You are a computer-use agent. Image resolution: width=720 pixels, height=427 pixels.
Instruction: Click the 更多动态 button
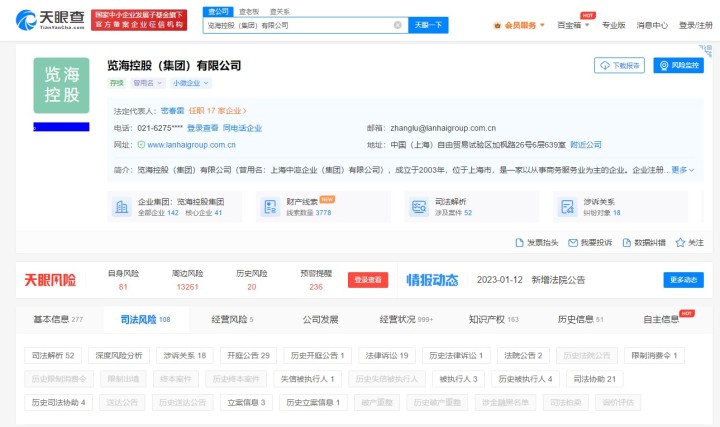683,280
